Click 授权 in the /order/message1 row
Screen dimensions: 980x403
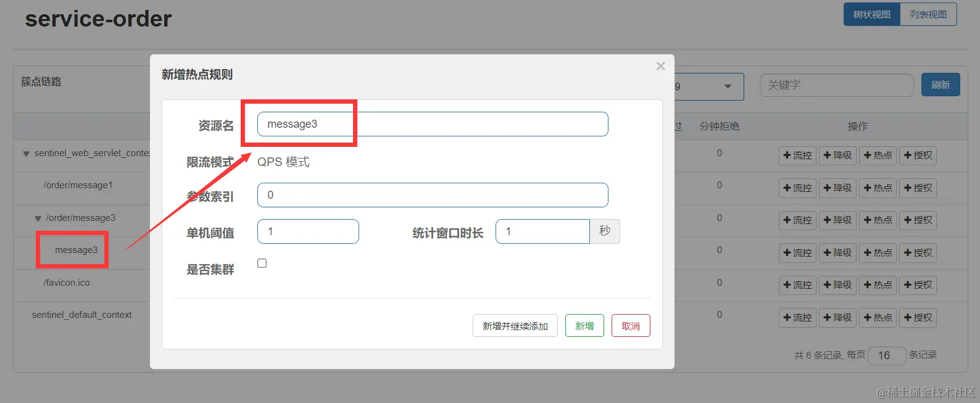click(x=918, y=188)
